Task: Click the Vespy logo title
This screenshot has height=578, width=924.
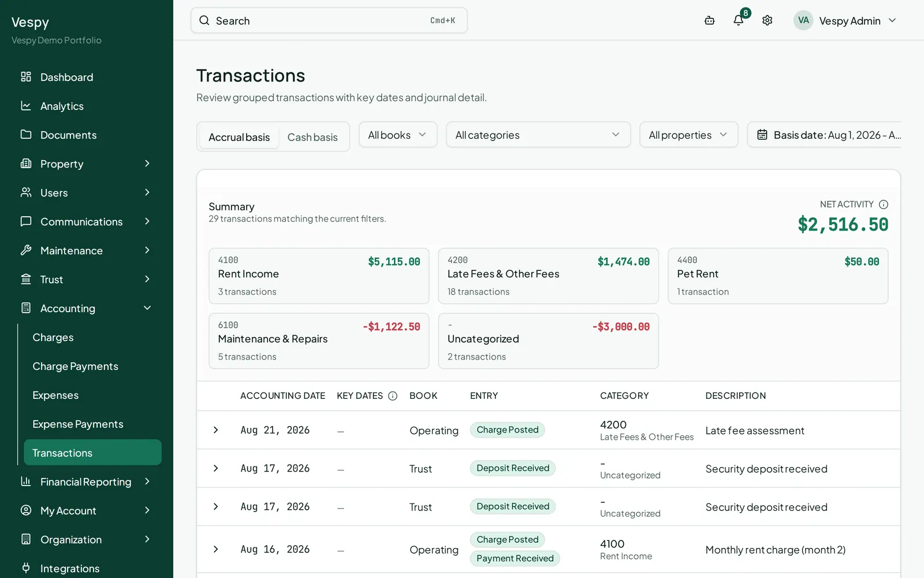Action: click(x=30, y=23)
